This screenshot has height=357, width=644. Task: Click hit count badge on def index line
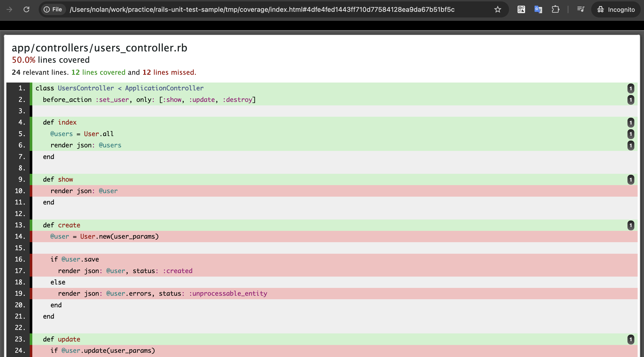tap(631, 122)
